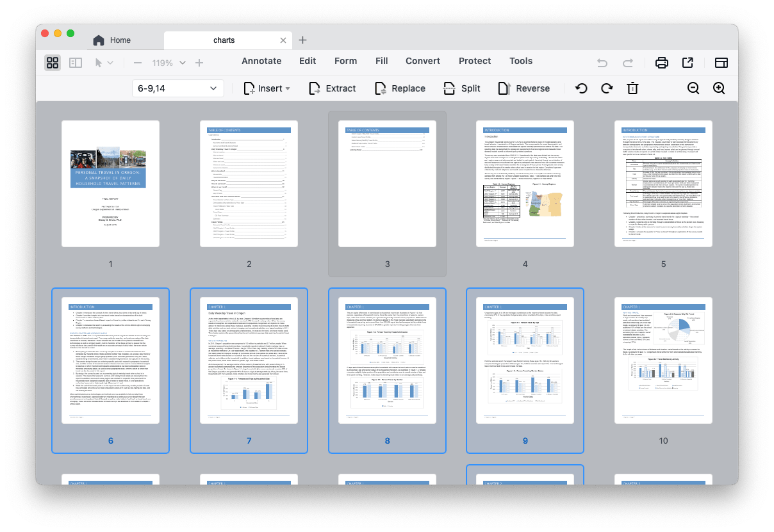This screenshot has width=774, height=532.
Task: Zoom in on page thumbnails
Action: (718, 88)
